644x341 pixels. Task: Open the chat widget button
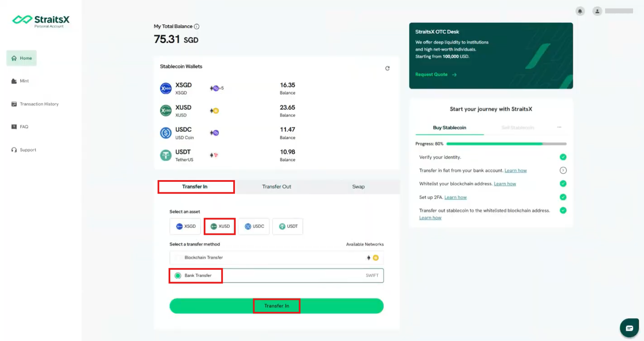coord(630,328)
